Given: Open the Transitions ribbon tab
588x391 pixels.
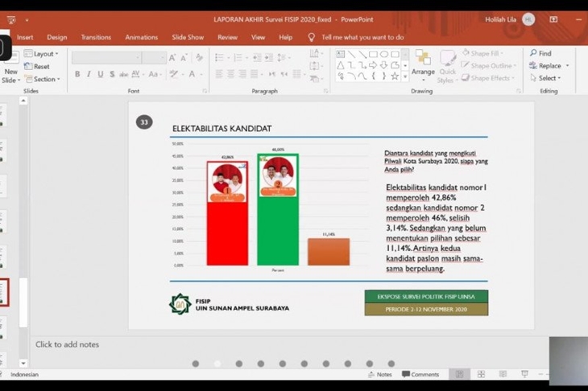Looking at the screenshot, I should coord(96,37).
